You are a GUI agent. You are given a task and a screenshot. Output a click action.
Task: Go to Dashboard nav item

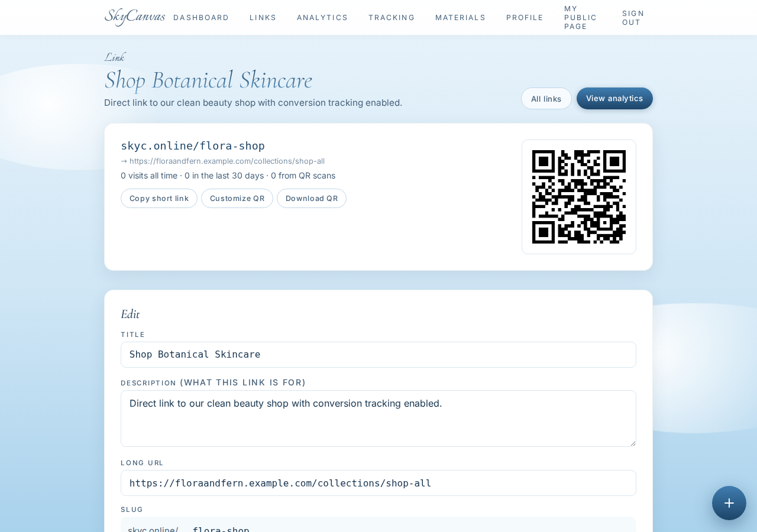click(x=201, y=18)
